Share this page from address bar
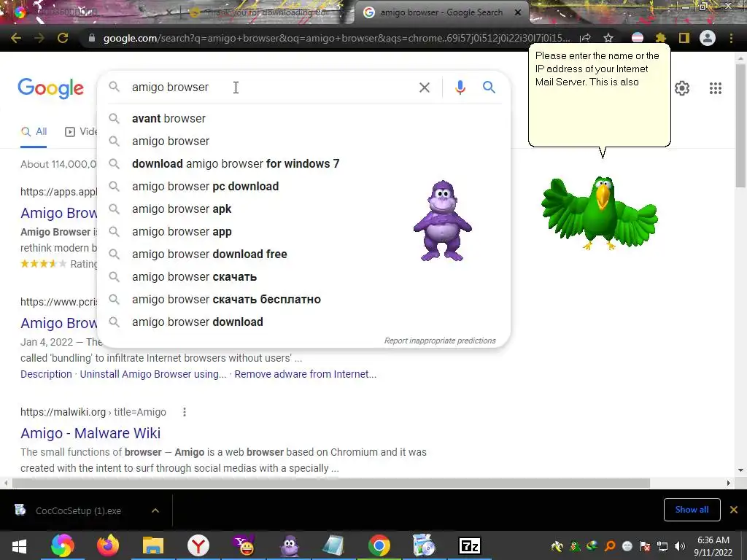 pyautogui.click(x=586, y=38)
